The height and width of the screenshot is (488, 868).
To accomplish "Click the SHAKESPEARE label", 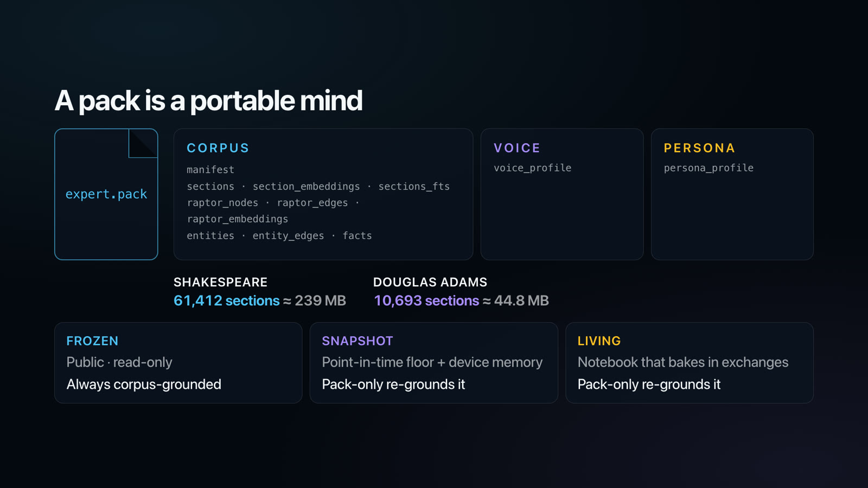I will tap(220, 282).
